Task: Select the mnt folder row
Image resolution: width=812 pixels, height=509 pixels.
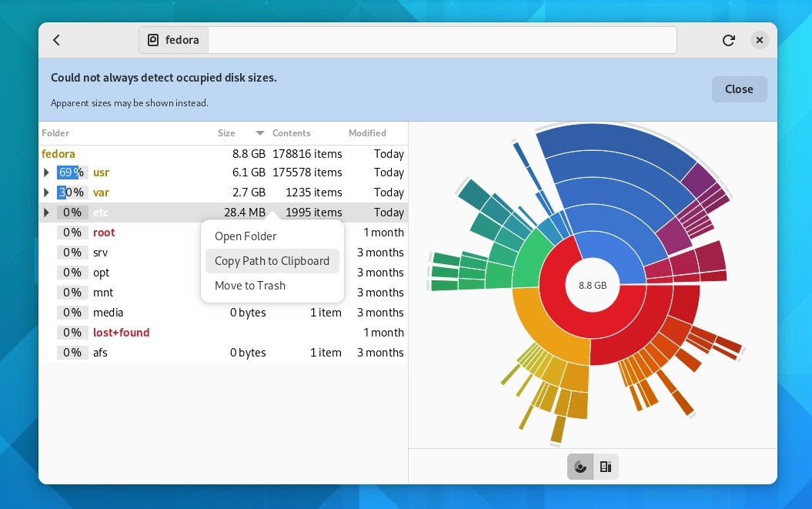Action: [223, 293]
